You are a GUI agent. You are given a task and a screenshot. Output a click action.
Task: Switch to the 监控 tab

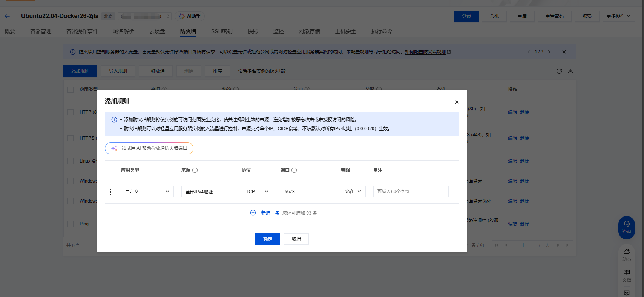[279, 31]
